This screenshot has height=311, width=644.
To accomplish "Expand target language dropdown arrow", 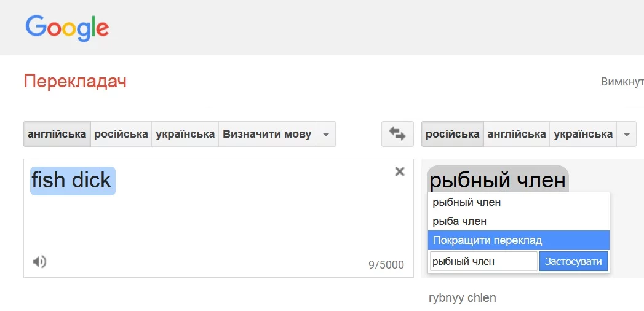I will [x=626, y=134].
